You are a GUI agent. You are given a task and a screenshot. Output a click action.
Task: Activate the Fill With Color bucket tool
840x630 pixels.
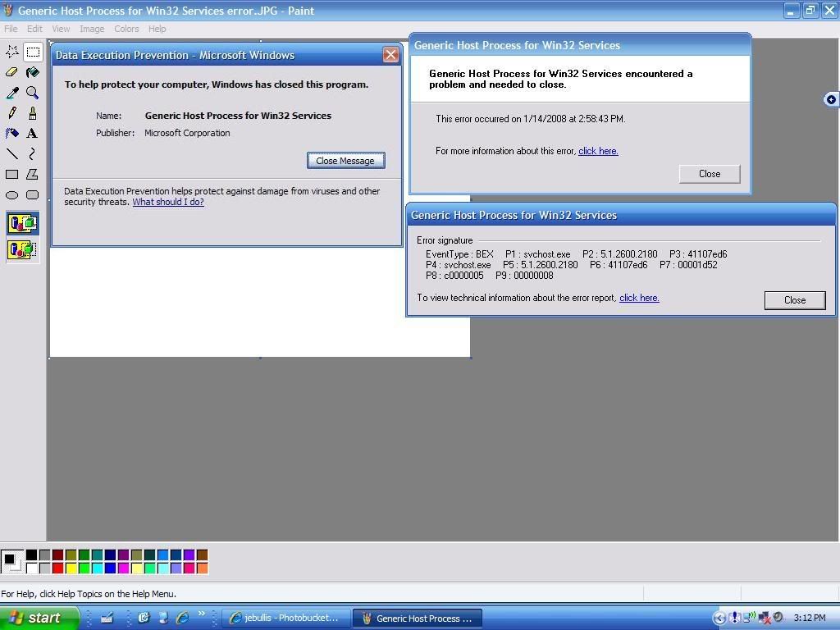coord(33,72)
